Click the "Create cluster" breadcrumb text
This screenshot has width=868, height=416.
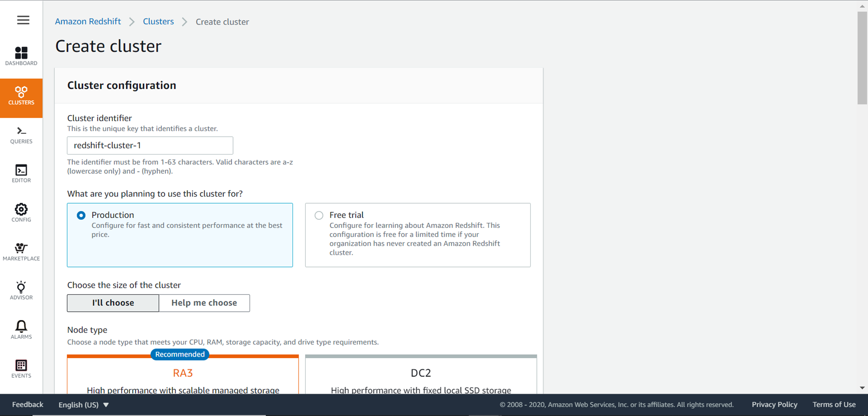222,22
